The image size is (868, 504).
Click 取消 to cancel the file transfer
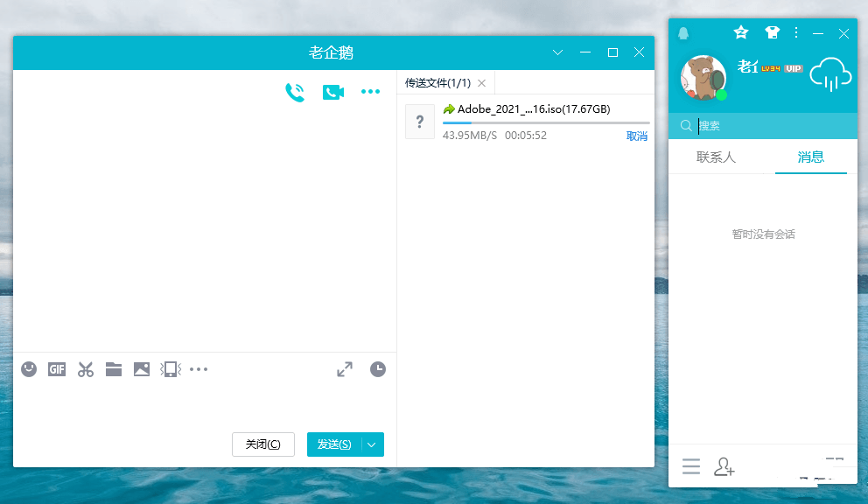click(636, 136)
